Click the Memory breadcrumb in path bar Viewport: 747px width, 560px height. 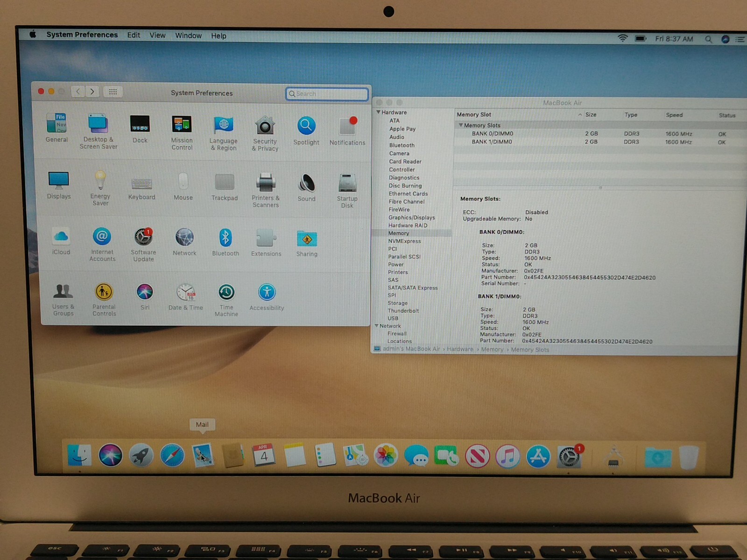tap(493, 350)
